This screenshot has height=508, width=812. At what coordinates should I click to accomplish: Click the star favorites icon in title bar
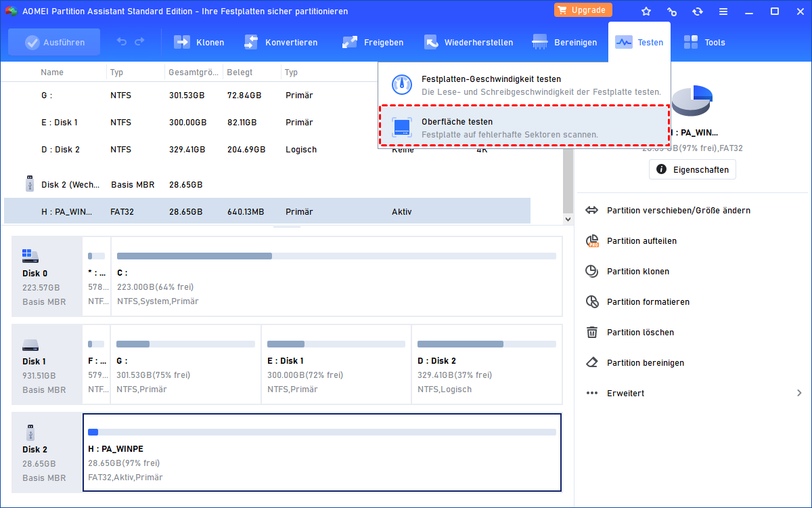click(x=646, y=11)
